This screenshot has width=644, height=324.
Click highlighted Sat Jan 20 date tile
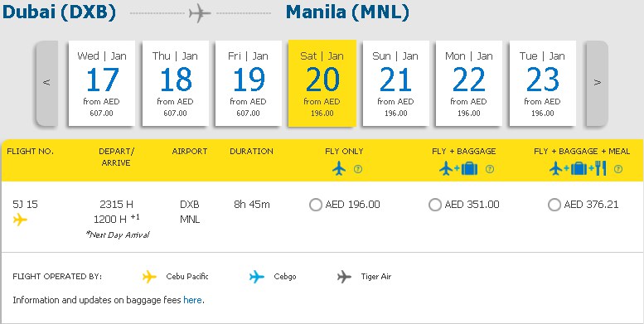tap(322, 84)
